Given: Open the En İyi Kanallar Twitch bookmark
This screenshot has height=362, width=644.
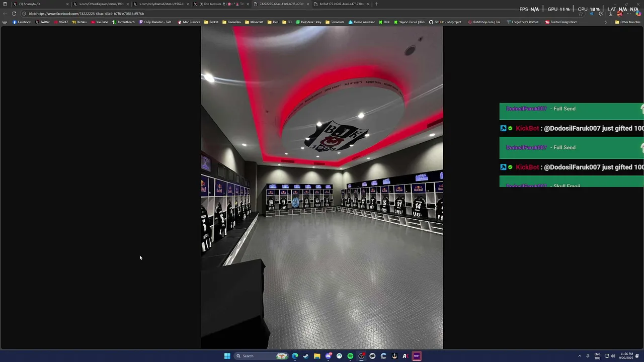Looking at the screenshot, I should 156,22.
